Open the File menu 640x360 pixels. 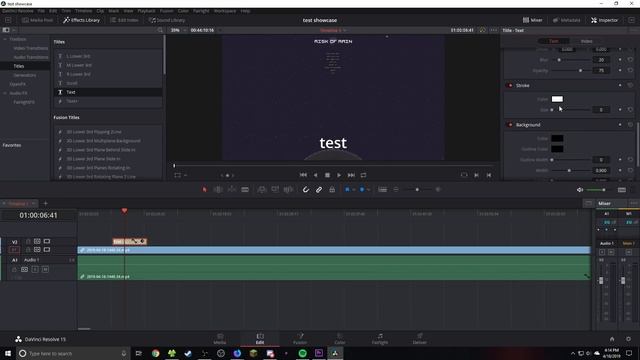click(41, 11)
